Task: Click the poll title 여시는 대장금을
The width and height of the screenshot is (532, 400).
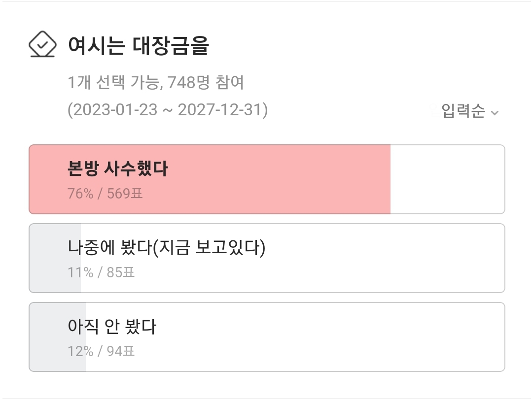Action: [139, 45]
